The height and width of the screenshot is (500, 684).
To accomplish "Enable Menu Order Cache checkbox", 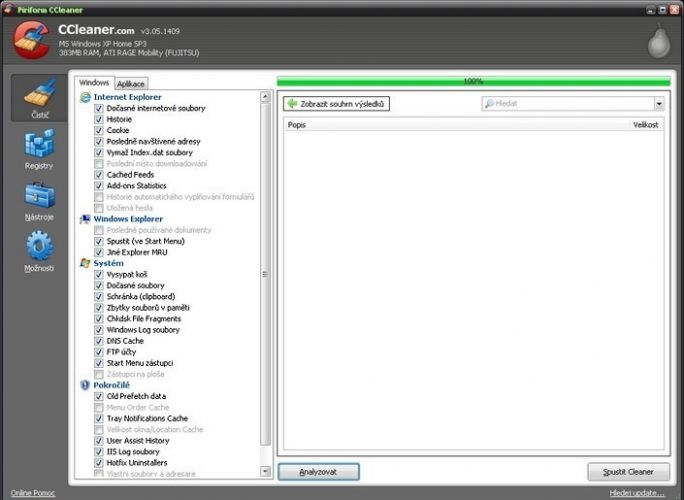I will pos(99,408).
